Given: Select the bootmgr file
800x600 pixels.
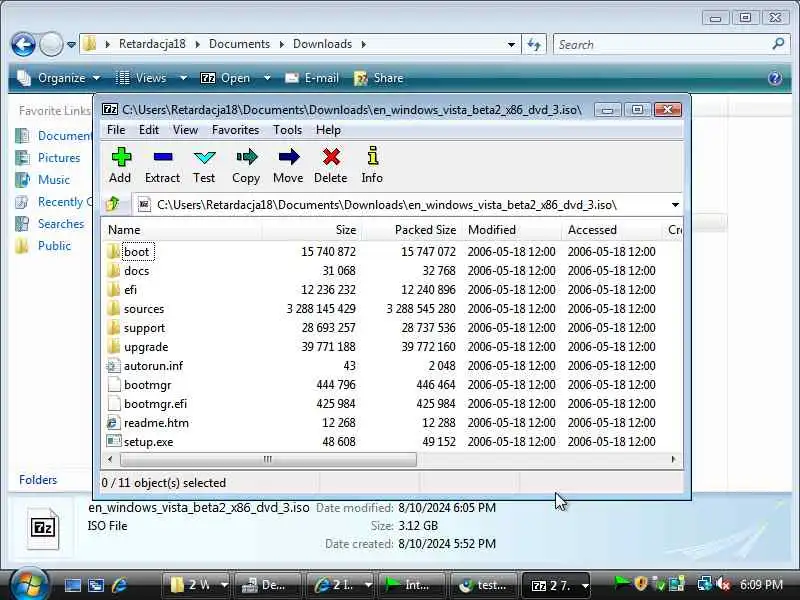Looking at the screenshot, I should click(147, 385).
